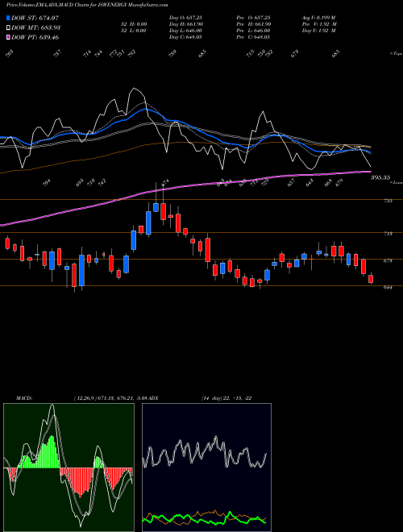
Task: Click the 755 price level label
Action: tap(388, 201)
